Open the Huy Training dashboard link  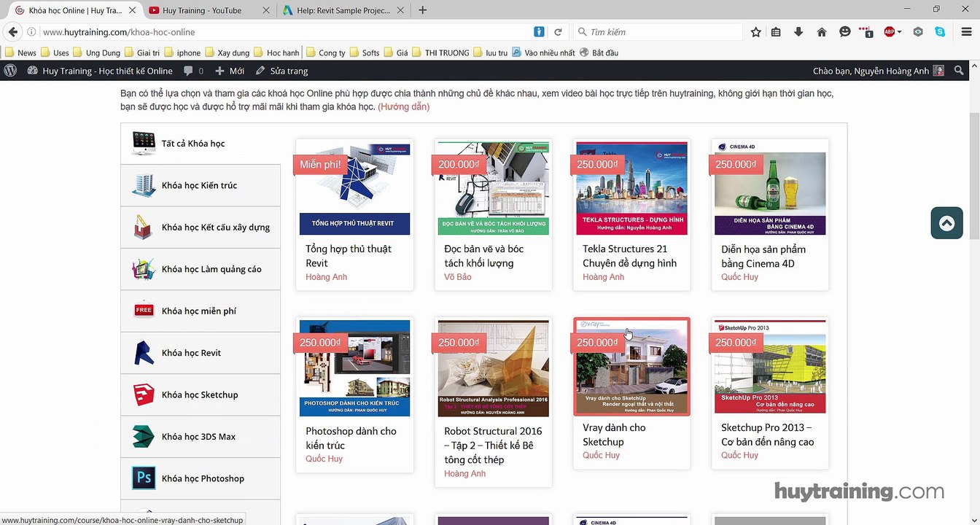coord(100,71)
